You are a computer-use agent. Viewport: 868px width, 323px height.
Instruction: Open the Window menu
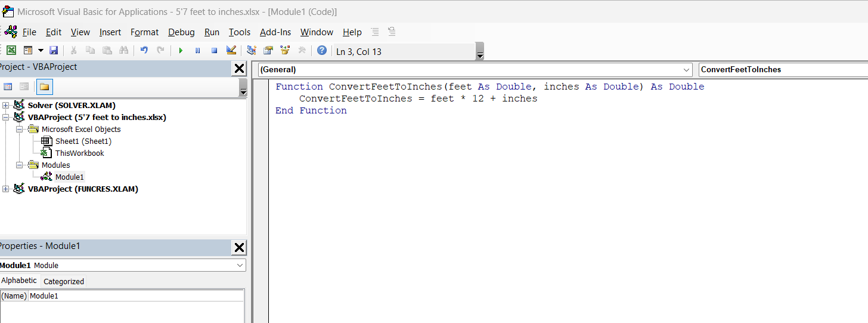(317, 32)
